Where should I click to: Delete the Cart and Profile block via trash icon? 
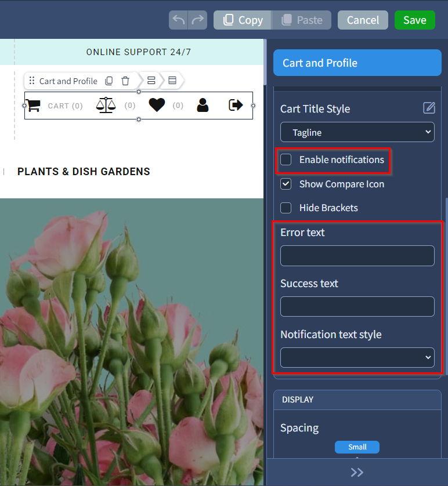125,81
